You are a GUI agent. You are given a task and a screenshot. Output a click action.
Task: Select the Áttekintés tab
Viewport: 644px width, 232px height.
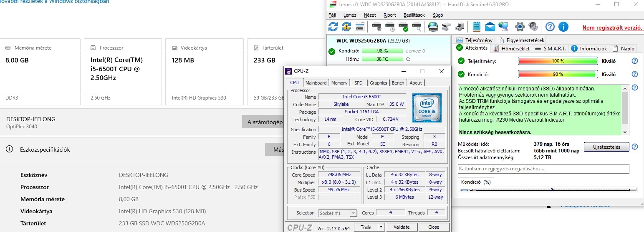(x=472, y=48)
